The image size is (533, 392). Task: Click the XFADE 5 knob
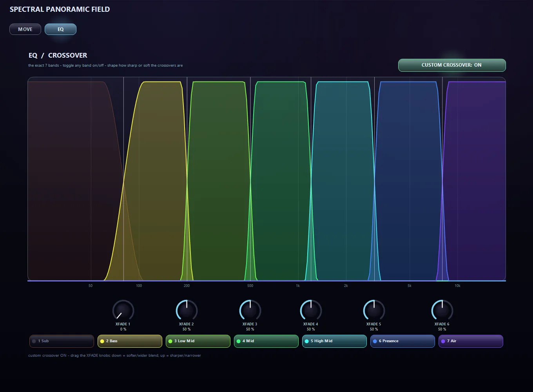click(x=374, y=310)
